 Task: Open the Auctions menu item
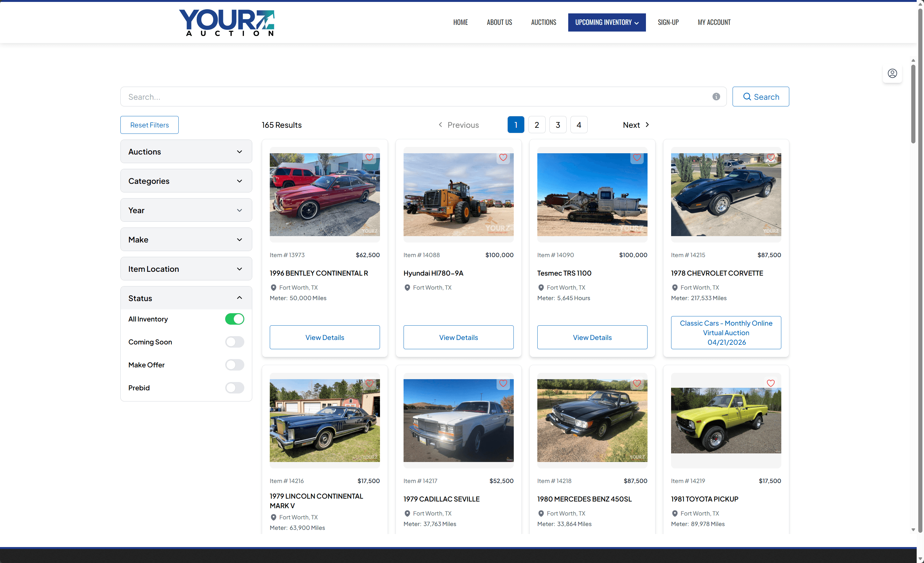pos(543,23)
